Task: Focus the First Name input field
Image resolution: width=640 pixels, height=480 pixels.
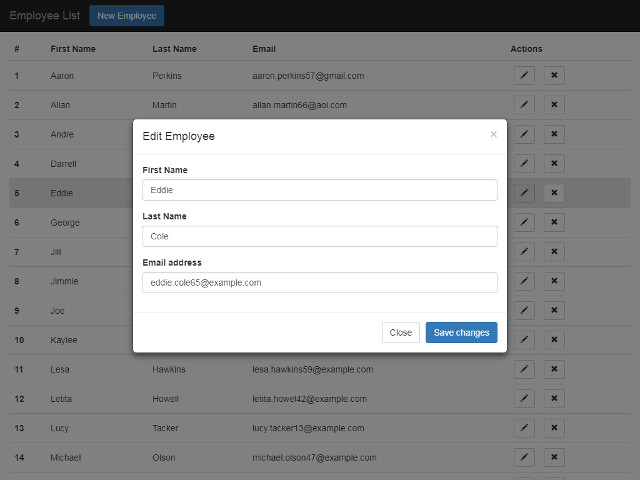Action: [x=320, y=190]
